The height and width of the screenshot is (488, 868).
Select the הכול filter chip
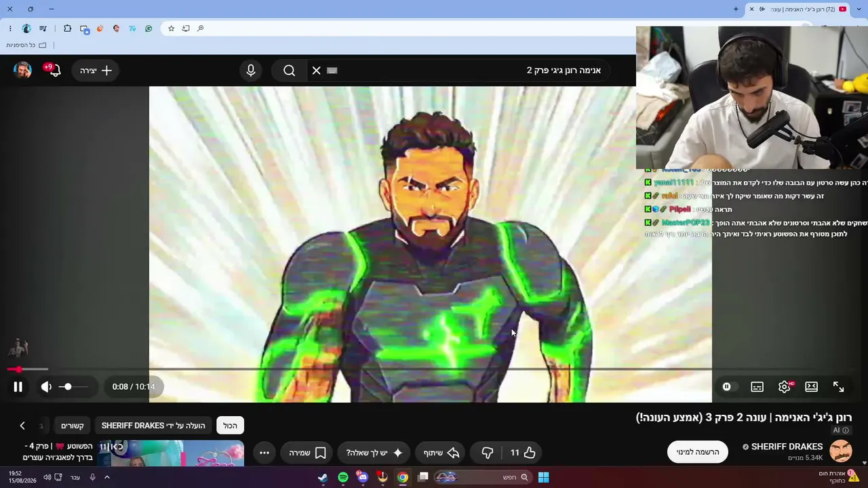(x=231, y=426)
